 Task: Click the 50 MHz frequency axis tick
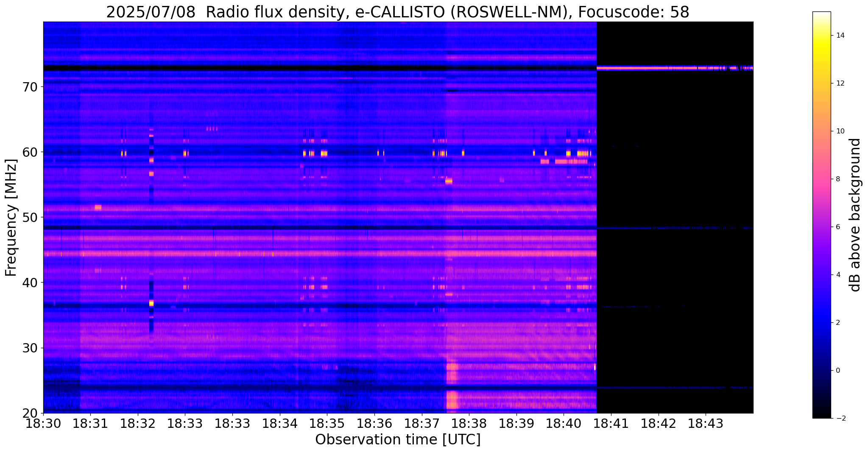tap(31, 217)
